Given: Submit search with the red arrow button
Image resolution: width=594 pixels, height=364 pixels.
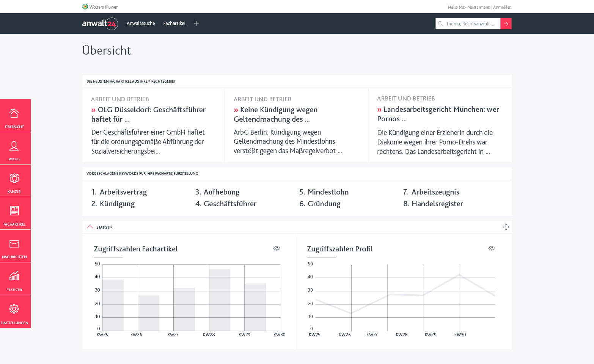Looking at the screenshot, I should click(x=506, y=24).
